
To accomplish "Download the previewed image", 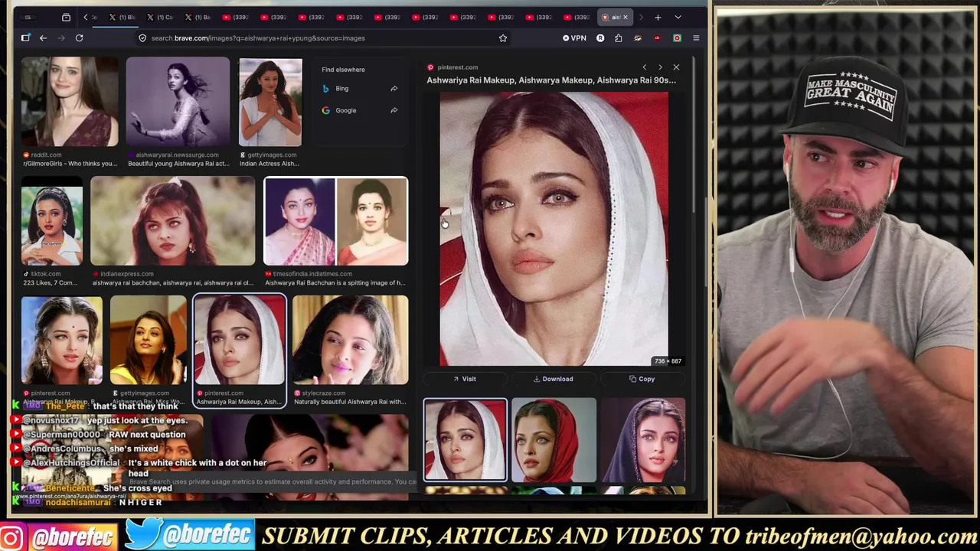I will [x=554, y=379].
